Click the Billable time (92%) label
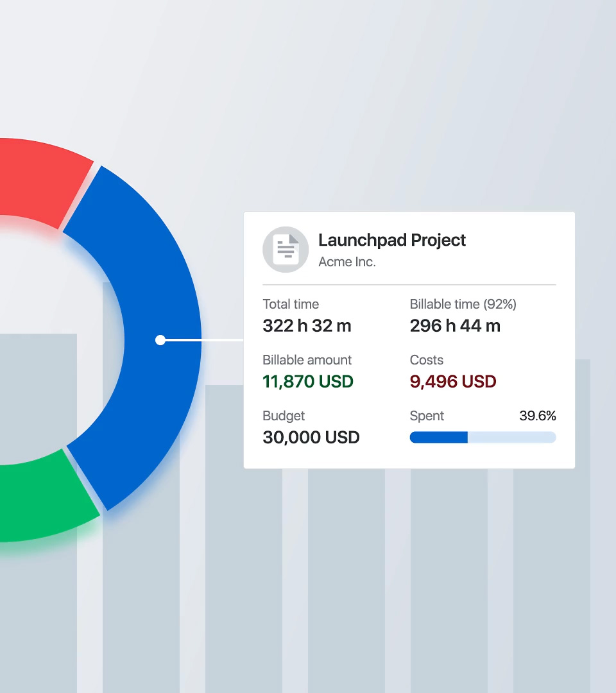Viewport: 616px width, 693px height. point(463,304)
